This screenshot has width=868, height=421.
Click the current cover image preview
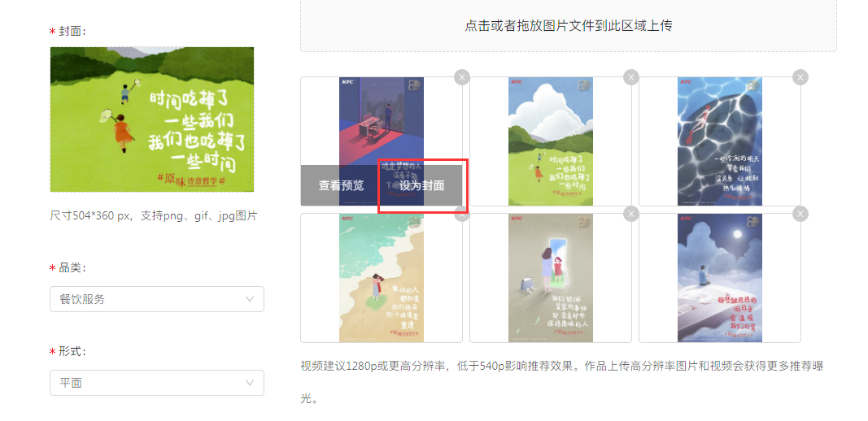click(x=152, y=119)
